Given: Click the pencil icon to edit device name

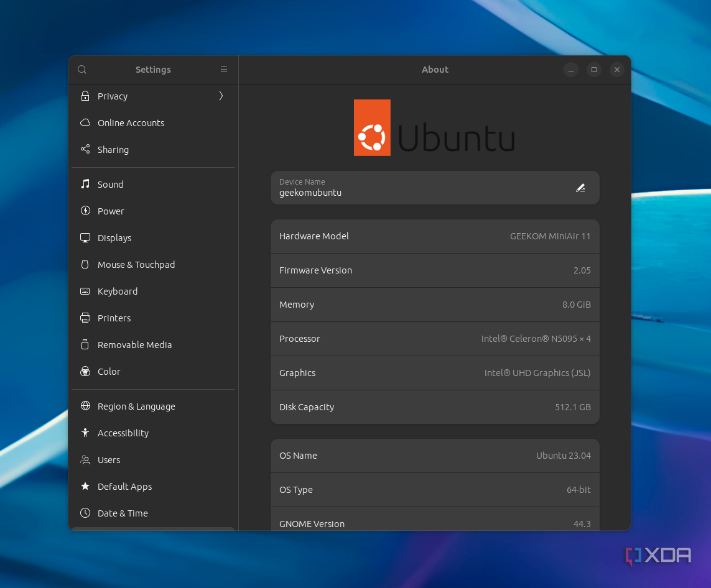Looking at the screenshot, I should click(580, 187).
